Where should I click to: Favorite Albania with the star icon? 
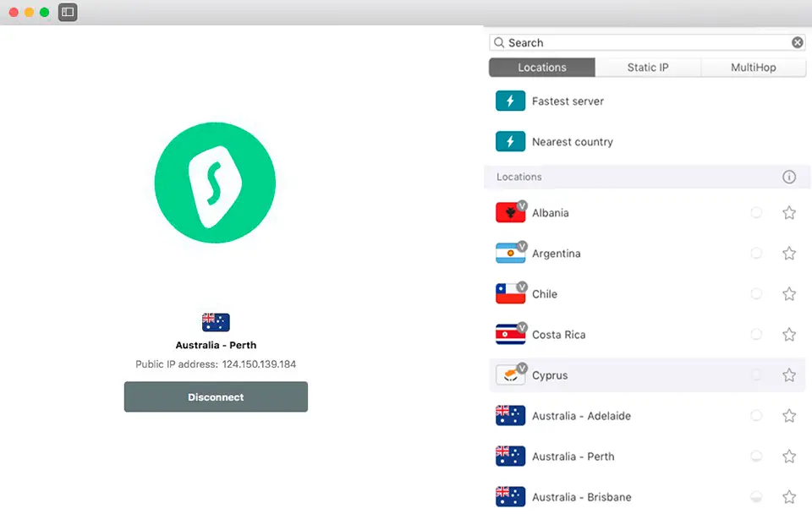[x=788, y=213]
